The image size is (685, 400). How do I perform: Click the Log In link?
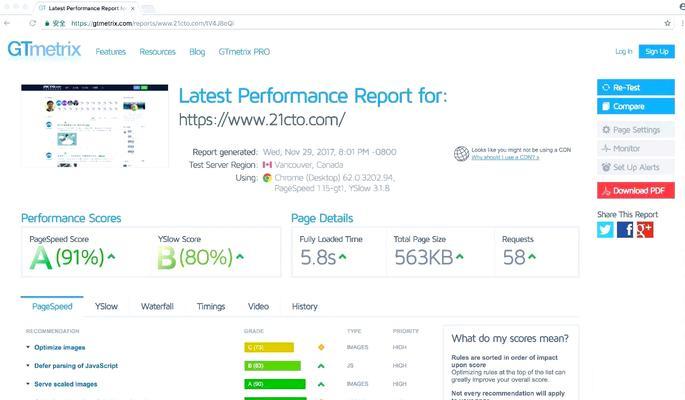point(623,52)
